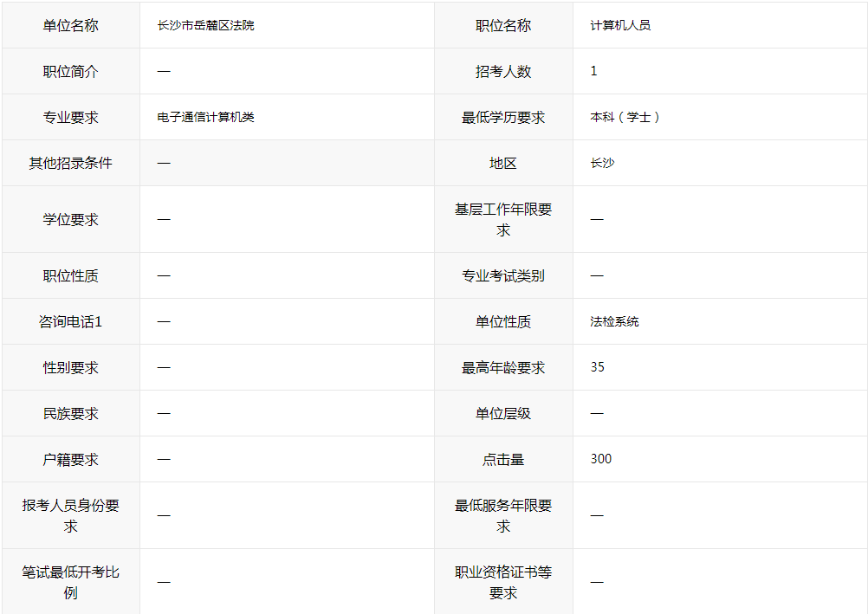Select the 专业要求 label

tap(71, 118)
